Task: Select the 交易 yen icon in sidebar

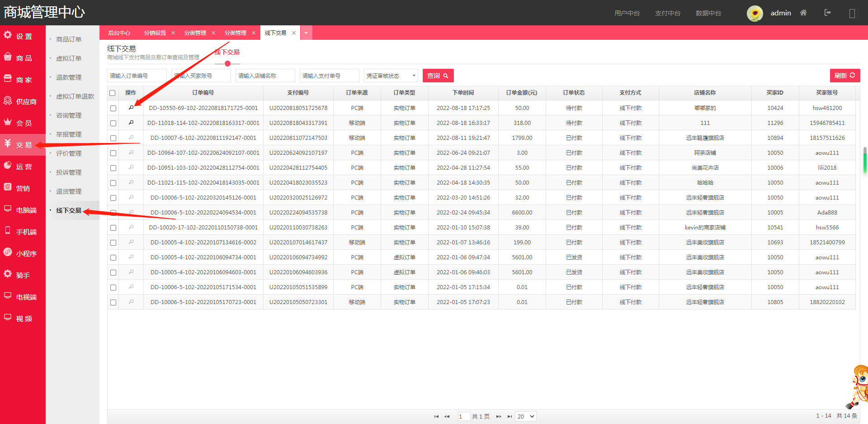Action: pos(8,143)
